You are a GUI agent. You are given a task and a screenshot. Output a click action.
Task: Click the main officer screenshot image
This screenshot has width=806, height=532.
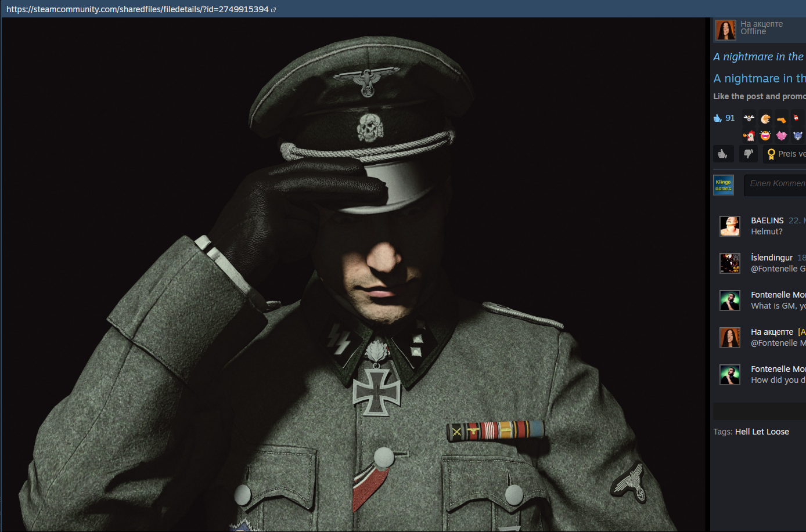click(x=354, y=274)
